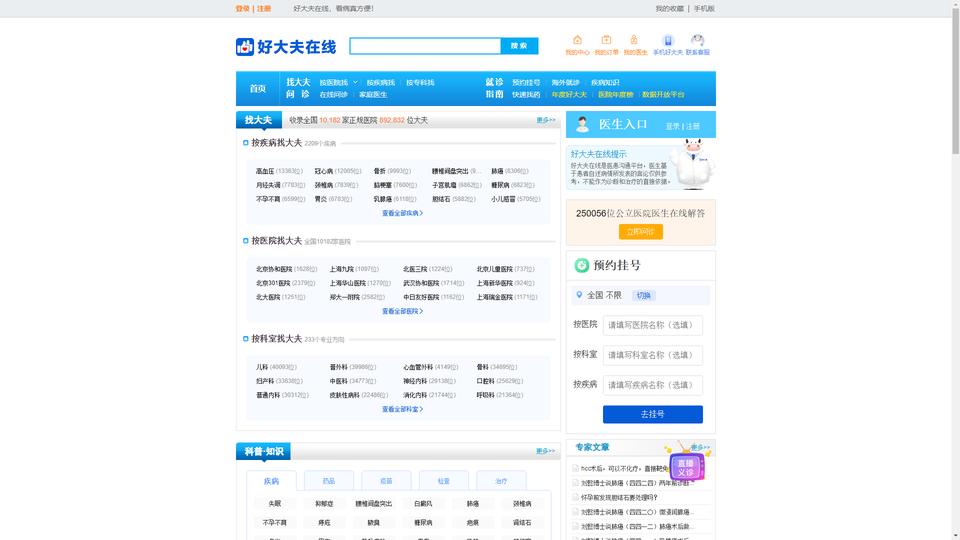Switch to the 药品 tab

[329, 481]
